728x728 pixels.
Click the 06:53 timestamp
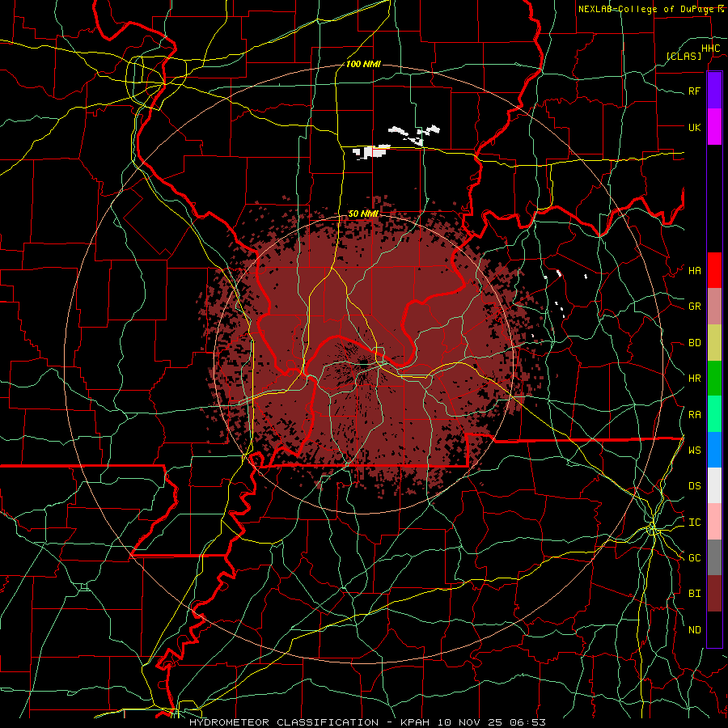click(530, 722)
